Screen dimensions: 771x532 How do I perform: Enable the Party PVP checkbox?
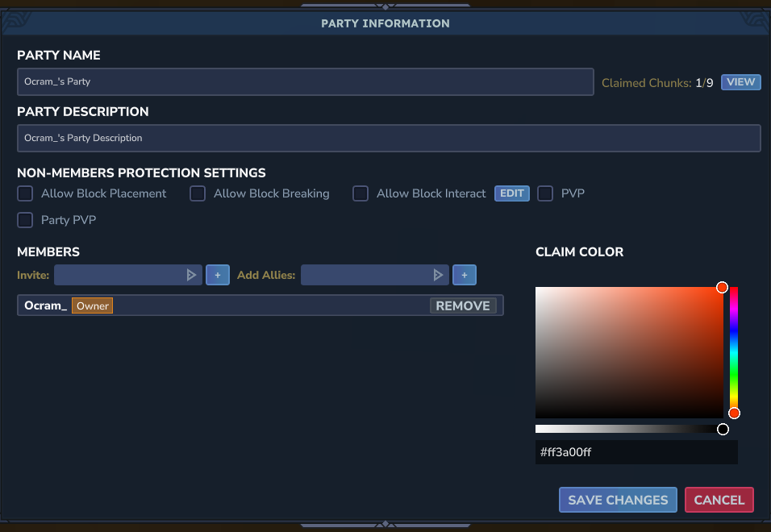click(x=26, y=219)
